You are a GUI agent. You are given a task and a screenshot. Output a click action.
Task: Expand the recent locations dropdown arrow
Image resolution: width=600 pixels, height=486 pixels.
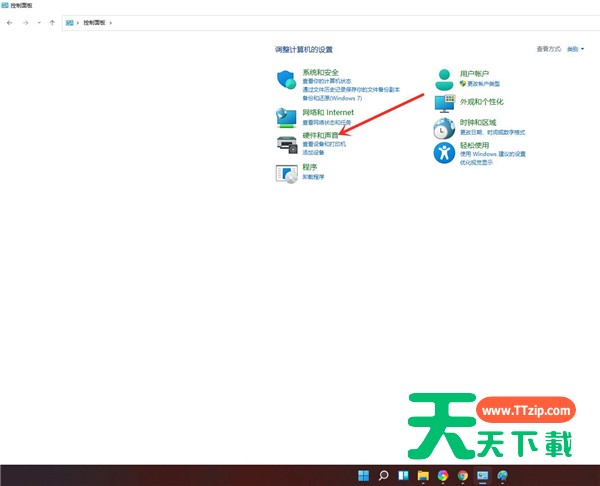39,23
